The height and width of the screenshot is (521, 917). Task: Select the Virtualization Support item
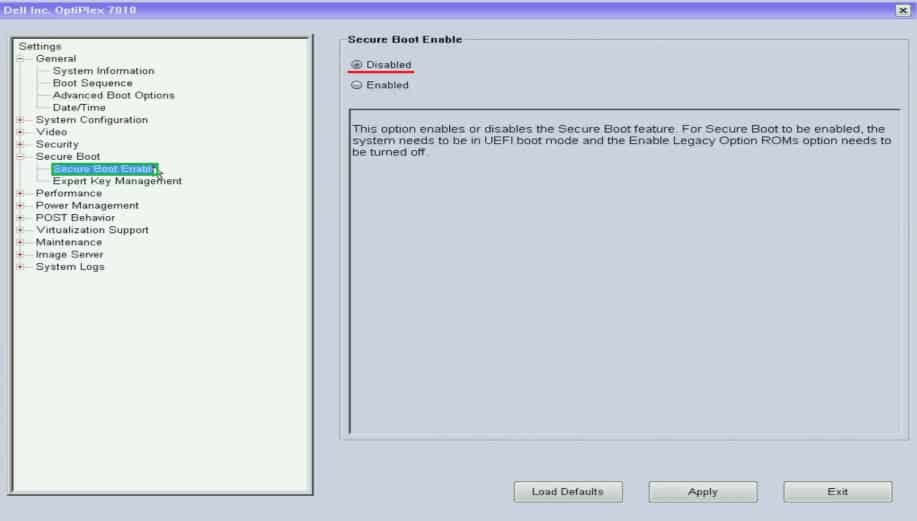pos(92,230)
